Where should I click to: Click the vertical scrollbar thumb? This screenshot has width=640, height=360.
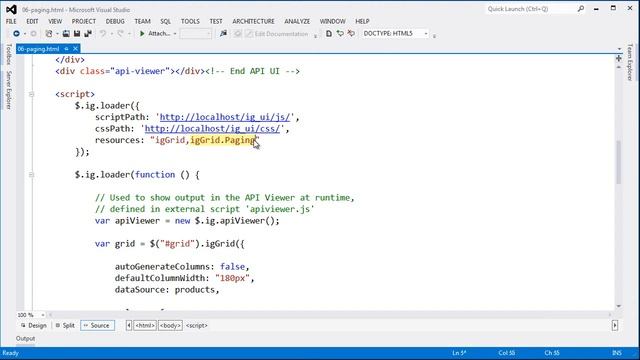pyautogui.click(x=619, y=162)
